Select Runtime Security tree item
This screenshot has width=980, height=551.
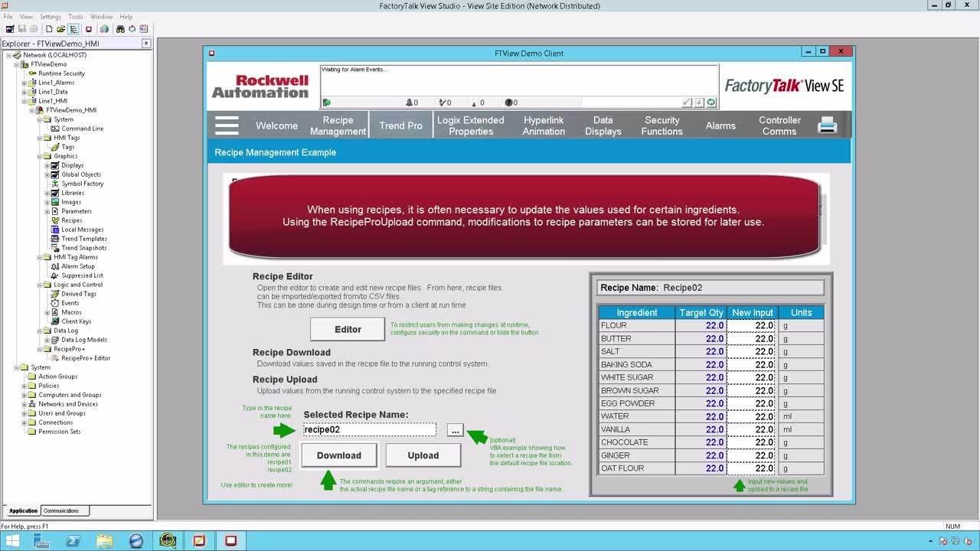pos(62,73)
